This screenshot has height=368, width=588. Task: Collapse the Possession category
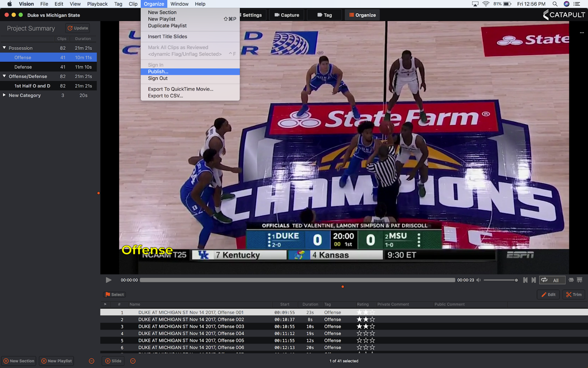4,48
